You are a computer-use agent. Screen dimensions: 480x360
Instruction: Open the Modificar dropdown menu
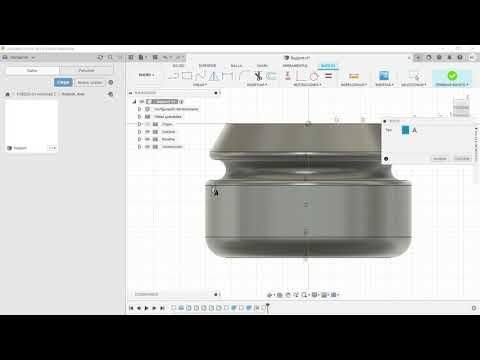[x=257, y=85]
